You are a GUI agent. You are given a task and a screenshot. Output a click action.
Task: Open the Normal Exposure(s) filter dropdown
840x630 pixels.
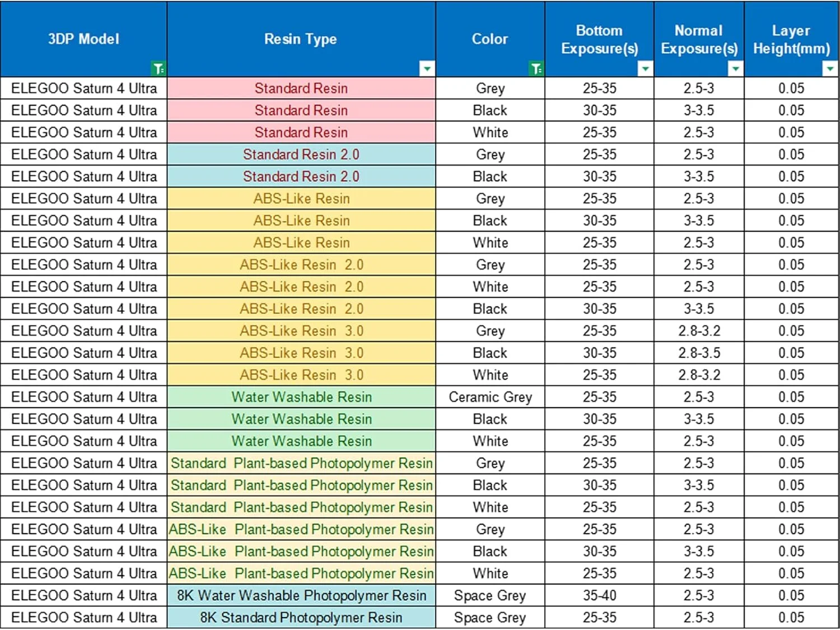point(735,69)
